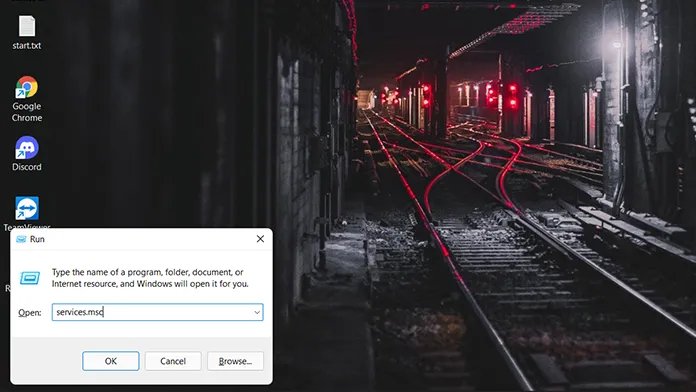Click the Browse... button
The width and height of the screenshot is (696, 392).
(235, 361)
